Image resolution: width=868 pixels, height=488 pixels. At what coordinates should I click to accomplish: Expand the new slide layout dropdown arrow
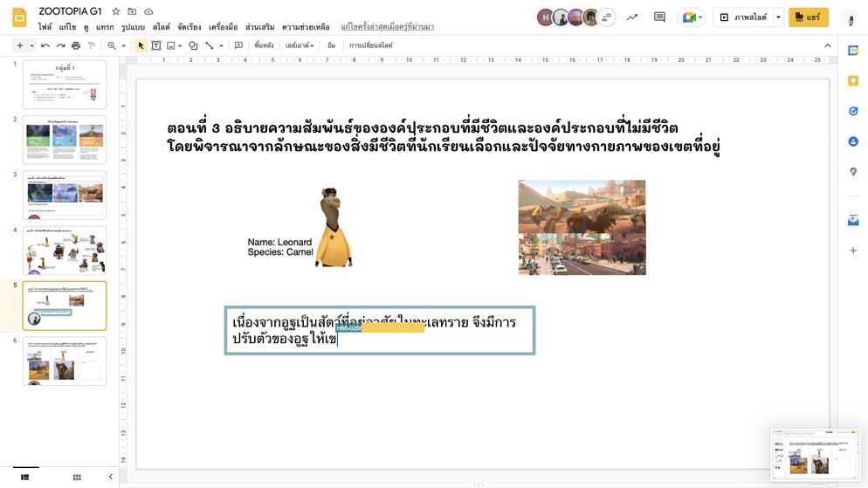(32, 45)
